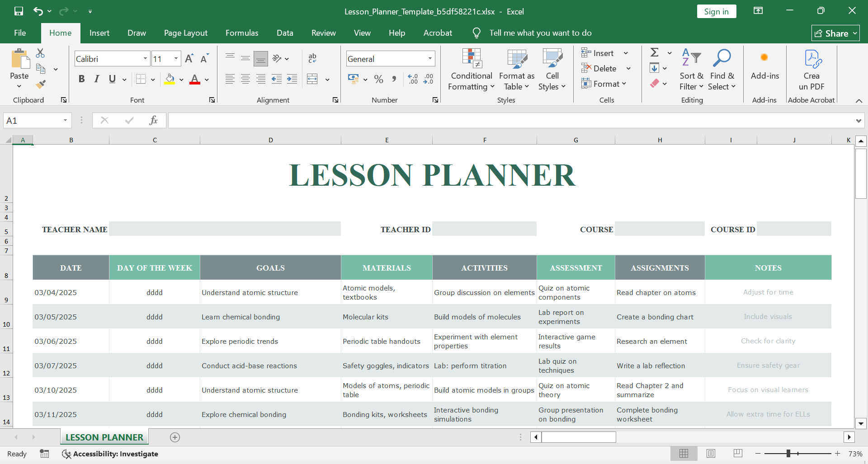Screen dimensions: 868x464
Task: Undo the last action
Action: 38,11
